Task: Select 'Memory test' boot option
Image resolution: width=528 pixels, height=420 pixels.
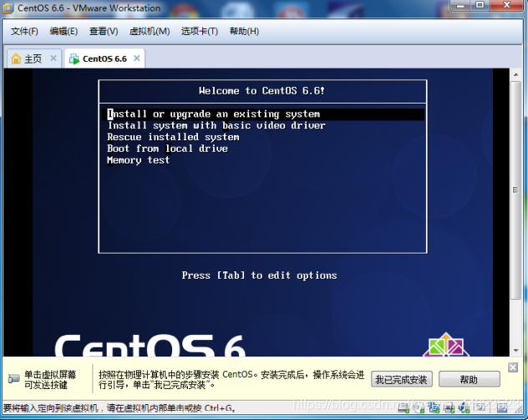Action: pyautogui.click(x=139, y=160)
